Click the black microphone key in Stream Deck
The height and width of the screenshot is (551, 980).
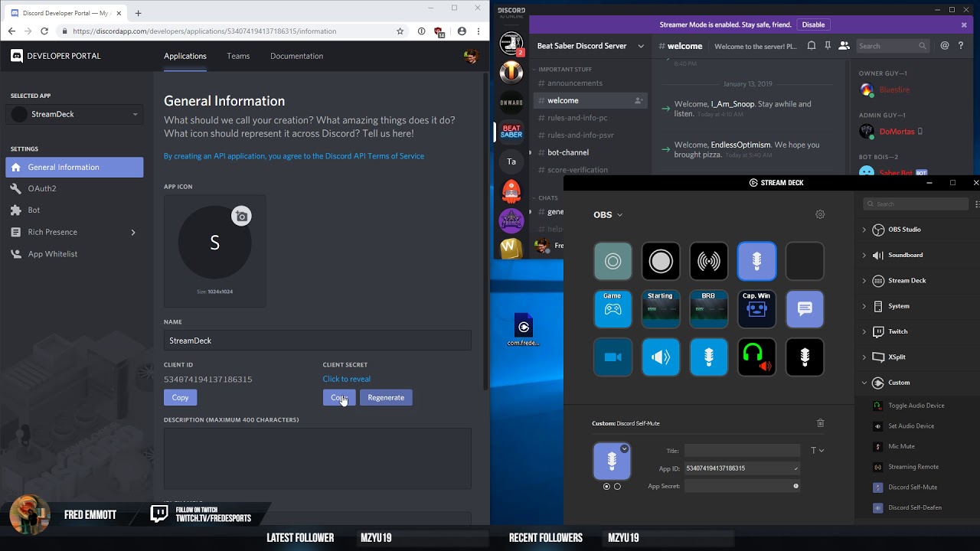(805, 357)
